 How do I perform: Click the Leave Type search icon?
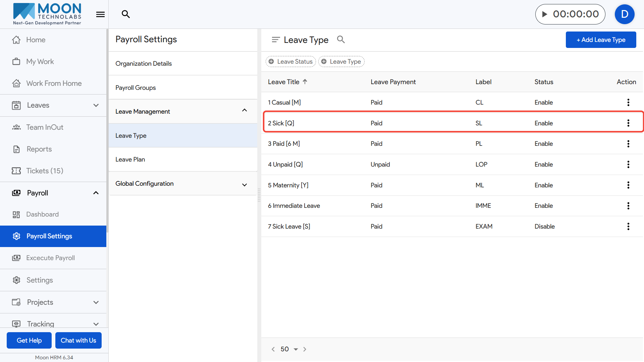point(341,40)
